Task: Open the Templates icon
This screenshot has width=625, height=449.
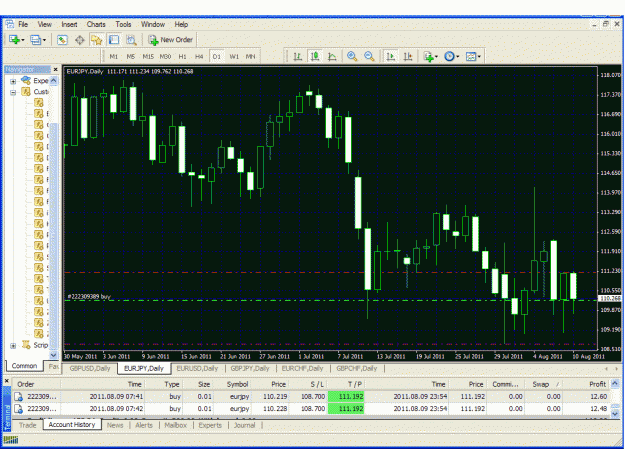Action: pyautogui.click(x=471, y=57)
